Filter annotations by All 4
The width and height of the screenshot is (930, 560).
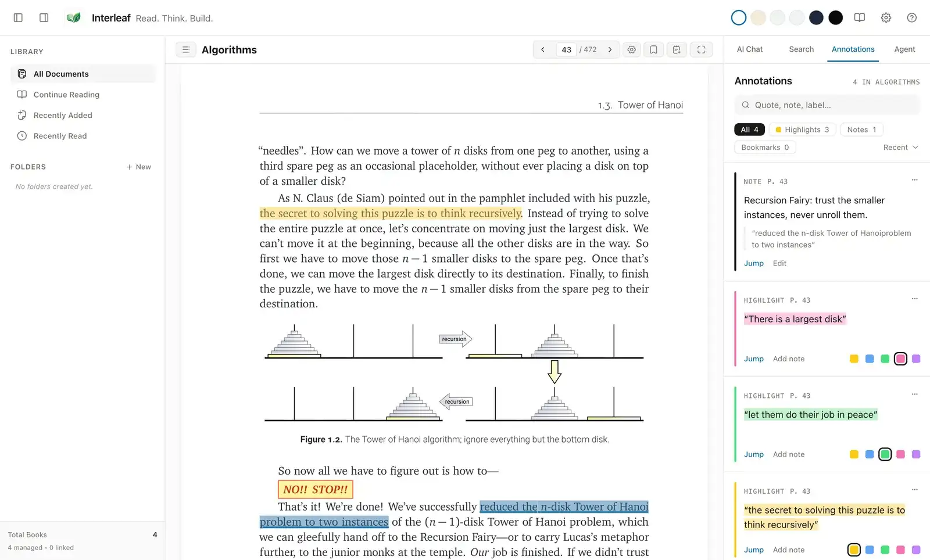click(749, 130)
